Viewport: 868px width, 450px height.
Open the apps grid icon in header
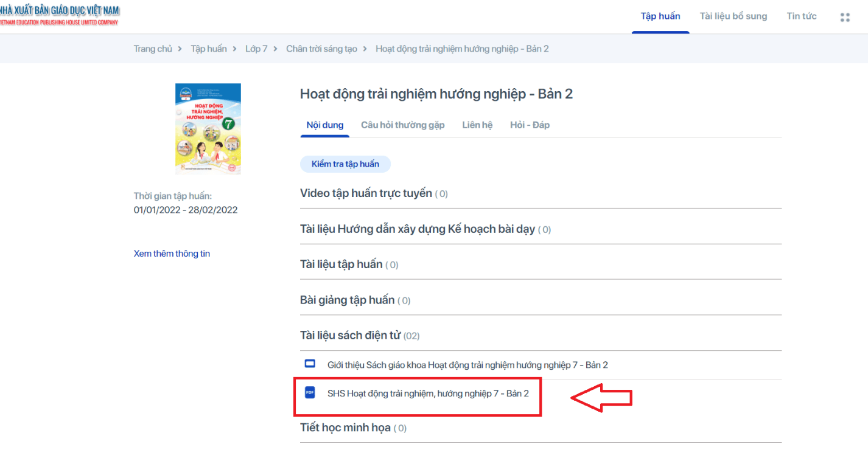(845, 17)
